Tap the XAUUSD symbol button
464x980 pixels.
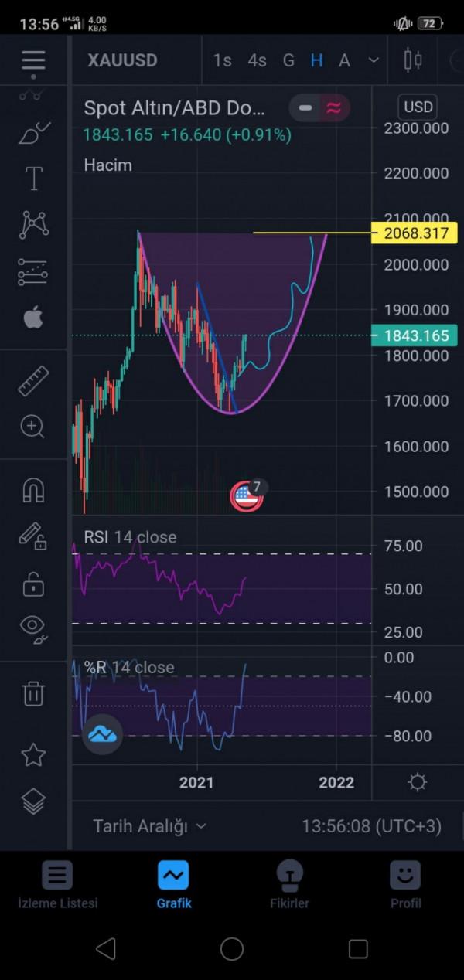pos(123,60)
